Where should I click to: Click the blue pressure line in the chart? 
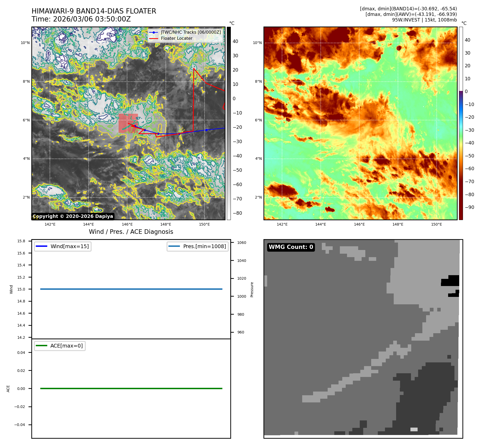(131, 289)
